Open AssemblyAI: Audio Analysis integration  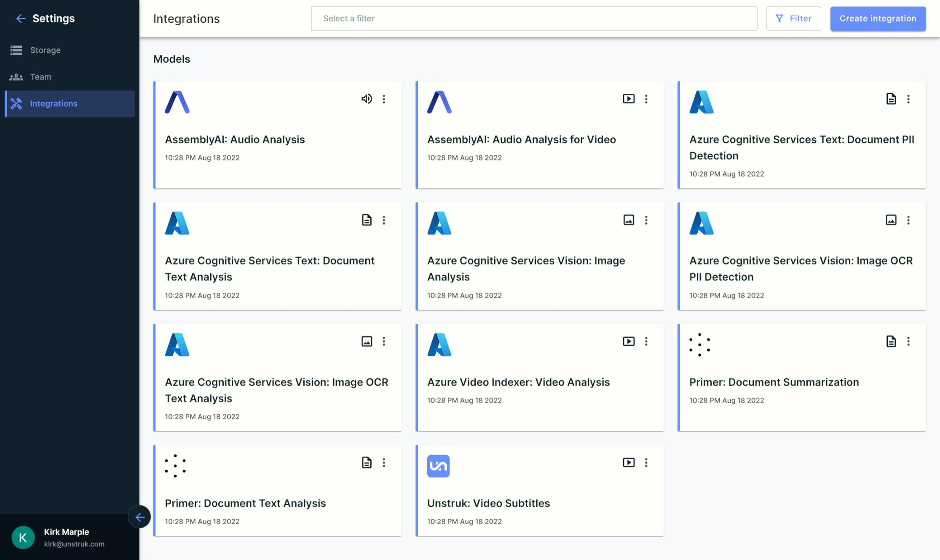(235, 139)
